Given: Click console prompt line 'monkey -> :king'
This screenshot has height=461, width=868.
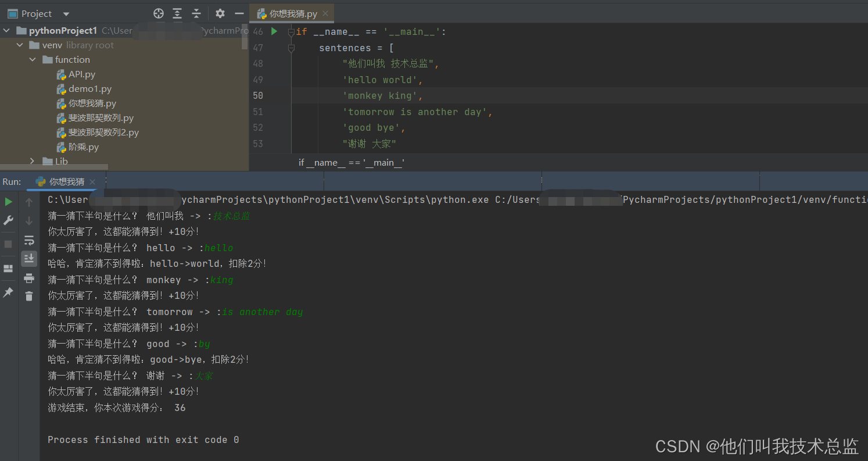Looking at the screenshot, I should click(141, 280).
